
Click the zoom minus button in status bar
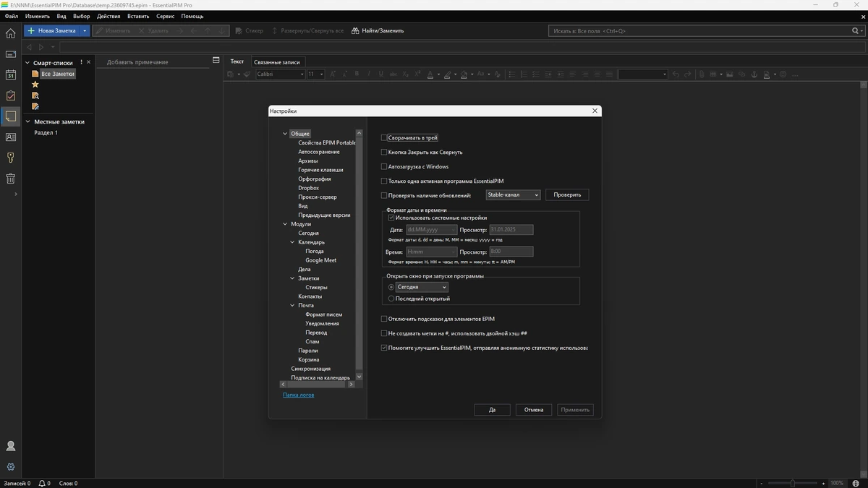click(762, 483)
